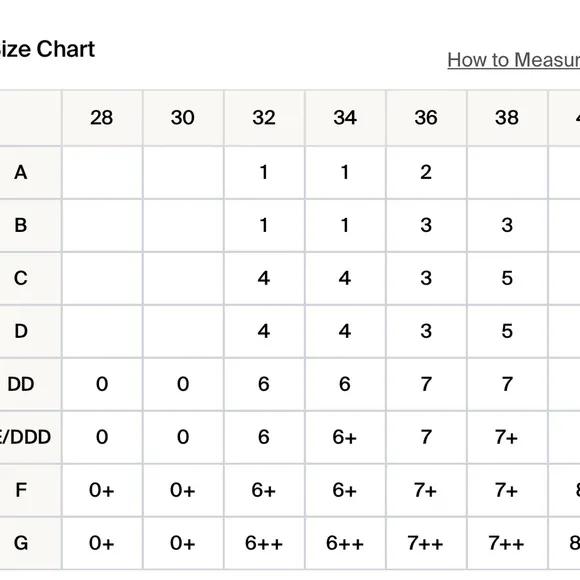Click the A cup row label
Viewport: 580px width, 580px height.
pos(21,172)
